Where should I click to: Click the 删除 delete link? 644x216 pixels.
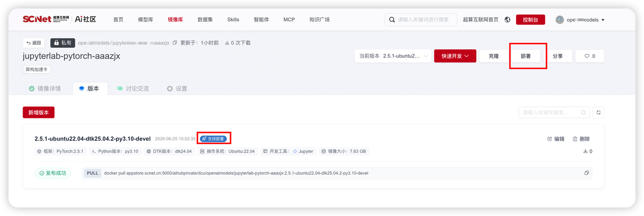pyautogui.click(x=581, y=139)
